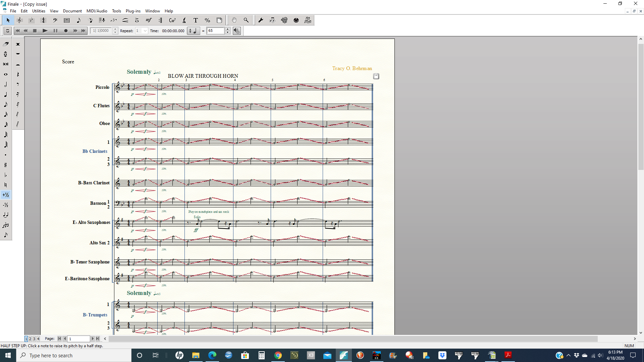The width and height of the screenshot is (644, 362).
Task: Activate the Text tool
Action: pyautogui.click(x=196, y=20)
